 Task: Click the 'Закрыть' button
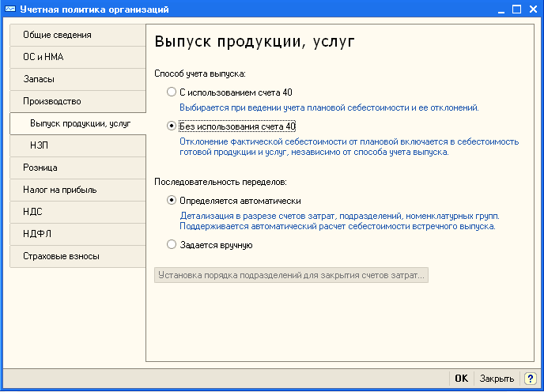click(x=497, y=379)
